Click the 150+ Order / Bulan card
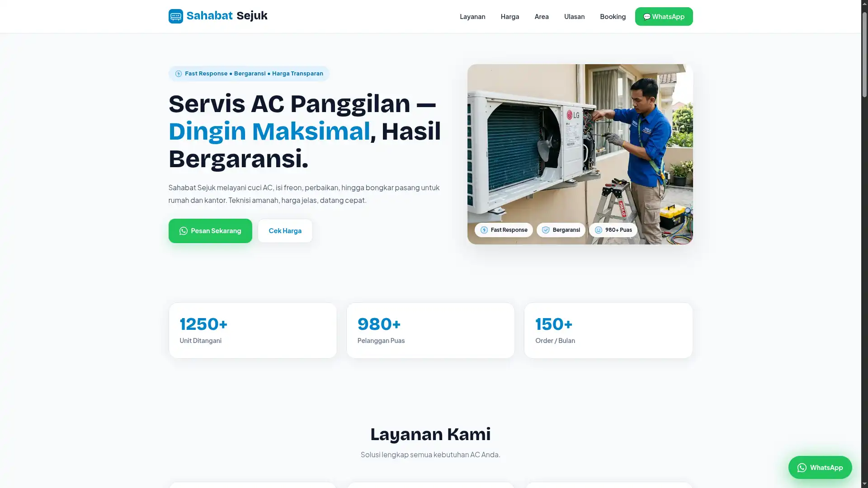Screen dimensions: 868x488 tap(608, 331)
